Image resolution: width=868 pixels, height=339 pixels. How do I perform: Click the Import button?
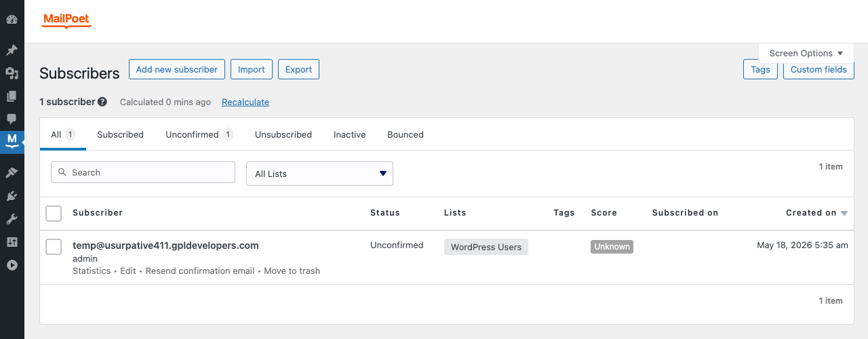point(252,69)
